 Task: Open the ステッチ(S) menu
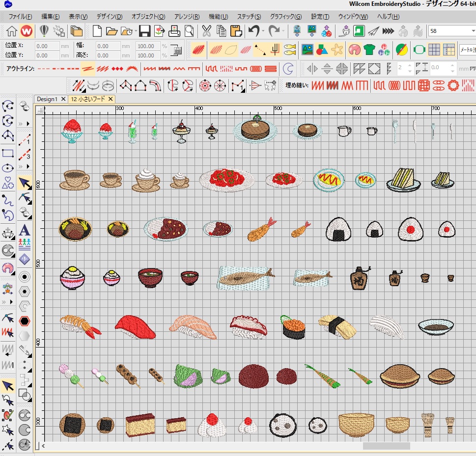pyautogui.click(x=249, y=16)
